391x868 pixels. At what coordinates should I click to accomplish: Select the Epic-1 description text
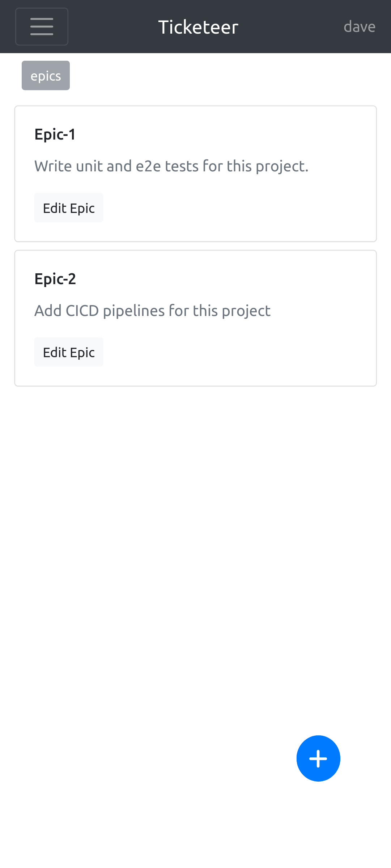pos(171,166)
